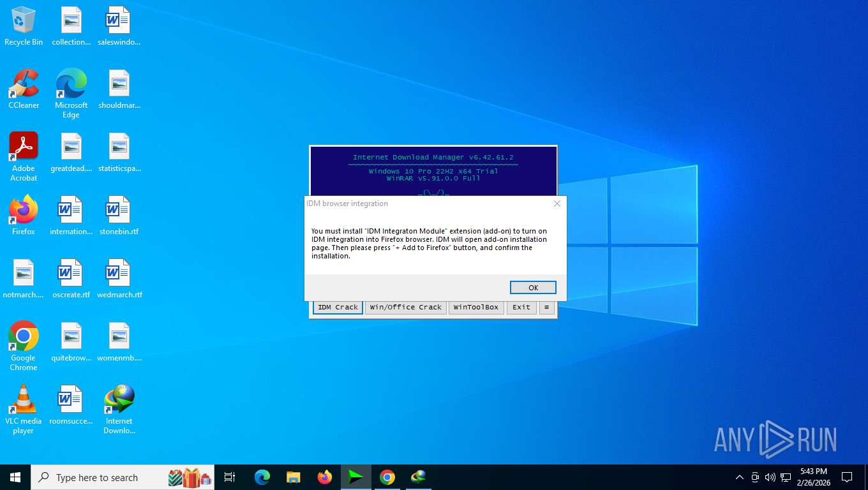868x490 pixels.
Task: Close the IDM browser integration dialog
Action: [x=557, y=204]
